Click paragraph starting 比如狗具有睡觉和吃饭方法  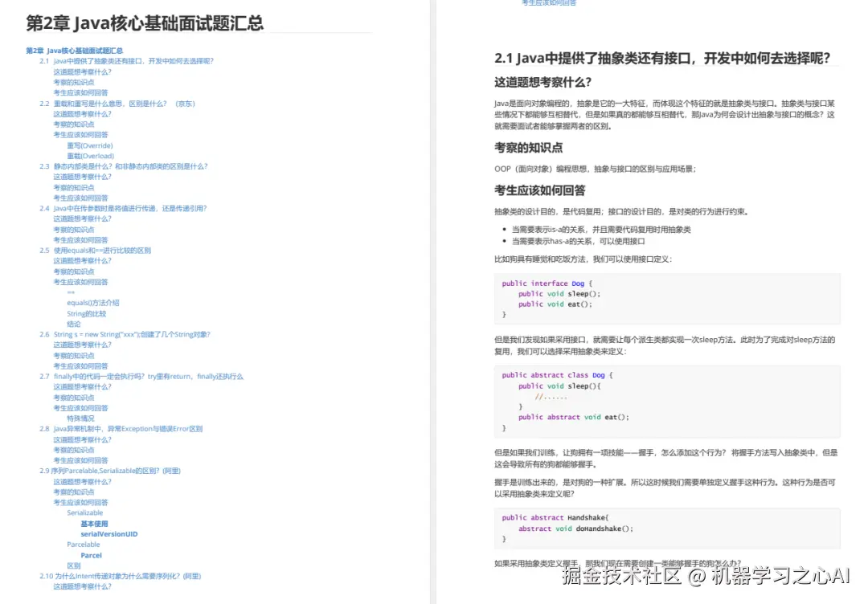(x=583, y=259)
